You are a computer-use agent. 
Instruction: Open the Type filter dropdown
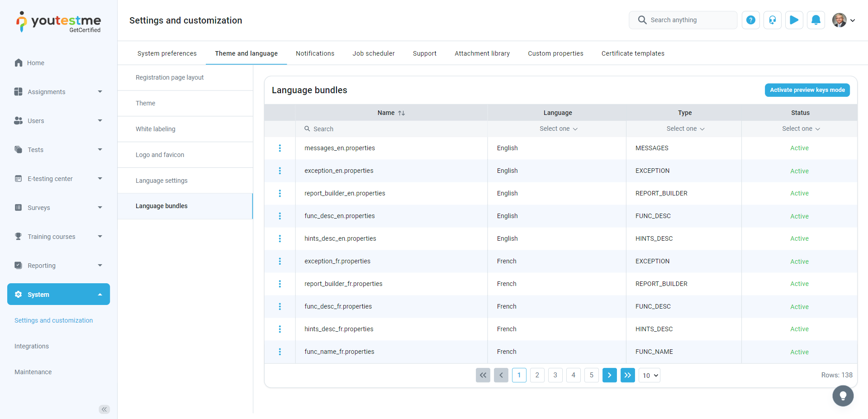coord(685,129)
